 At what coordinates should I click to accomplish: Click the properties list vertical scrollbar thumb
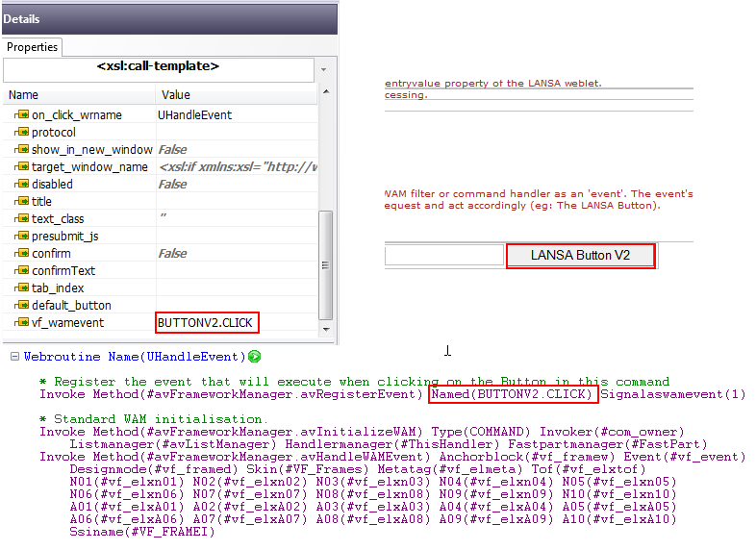(326, 265)
